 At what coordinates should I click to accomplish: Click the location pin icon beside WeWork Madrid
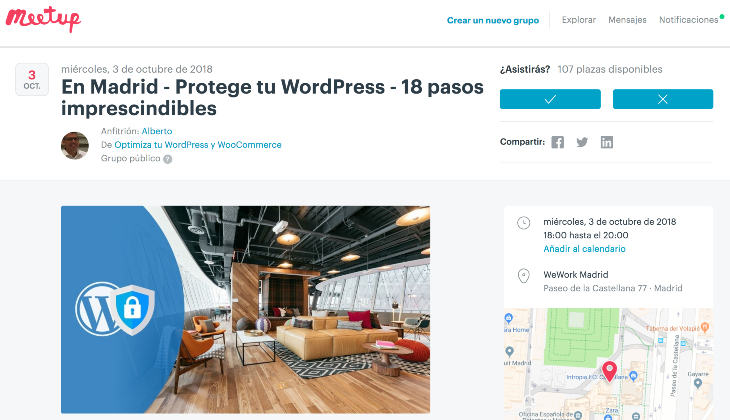[x=524, y=276]
